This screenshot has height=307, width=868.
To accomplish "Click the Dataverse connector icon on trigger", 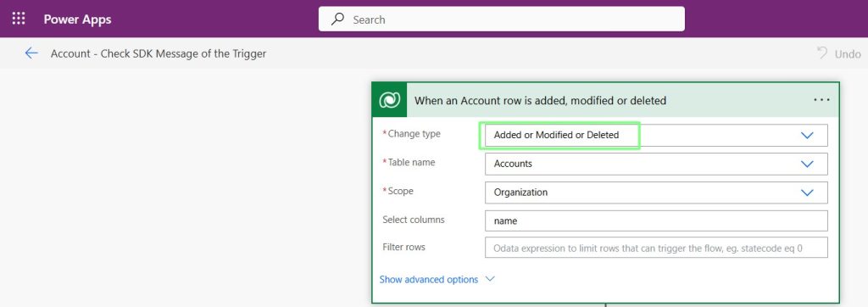I will coord(390,100).
